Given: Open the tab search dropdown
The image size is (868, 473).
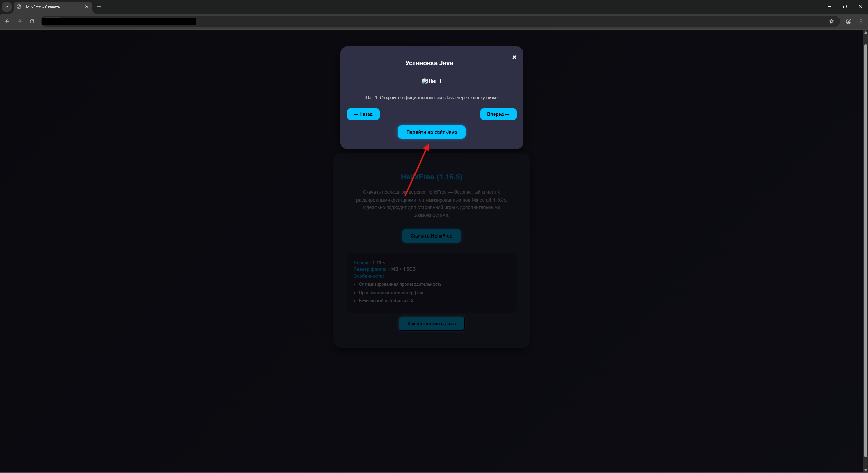Looking at the screenshot, I should (x=7, y=7).
